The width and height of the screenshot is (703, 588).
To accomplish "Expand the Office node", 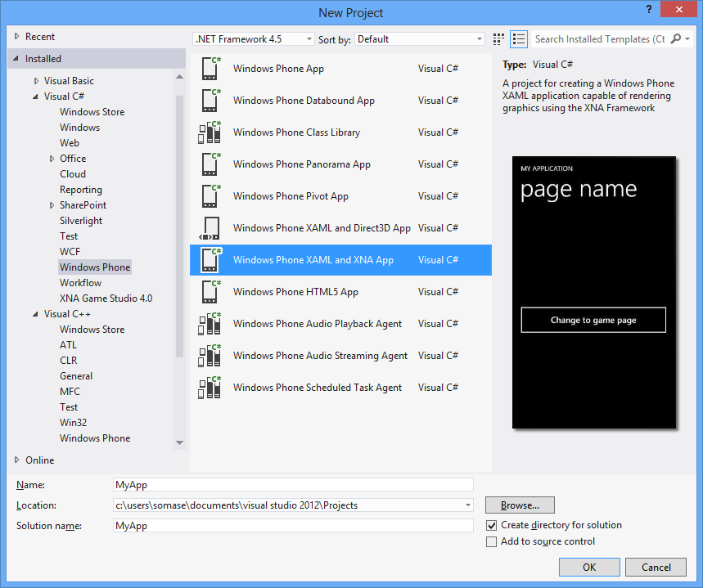I will (x=52, y=159).
